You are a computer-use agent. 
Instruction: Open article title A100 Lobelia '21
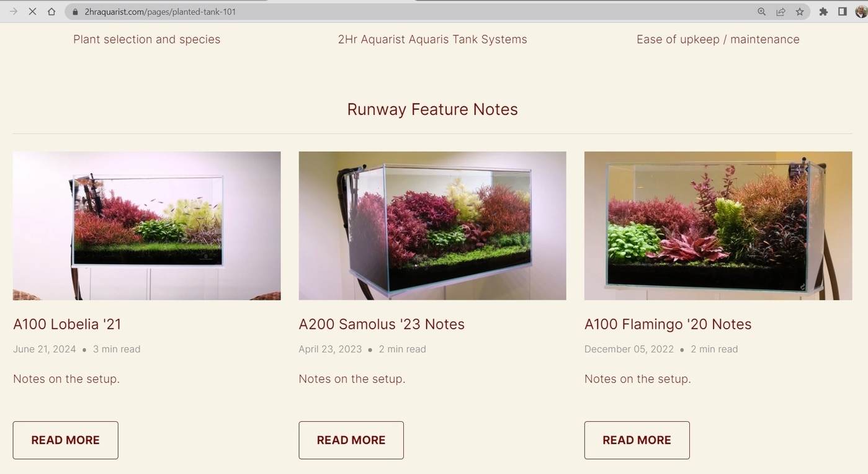(x=67, y=324)
